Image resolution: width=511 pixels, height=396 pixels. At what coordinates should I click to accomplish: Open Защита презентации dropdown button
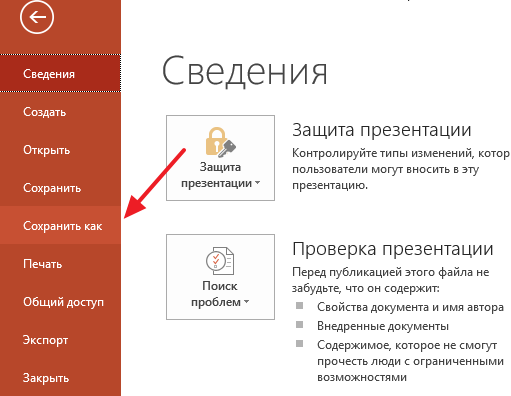point(220,158)
